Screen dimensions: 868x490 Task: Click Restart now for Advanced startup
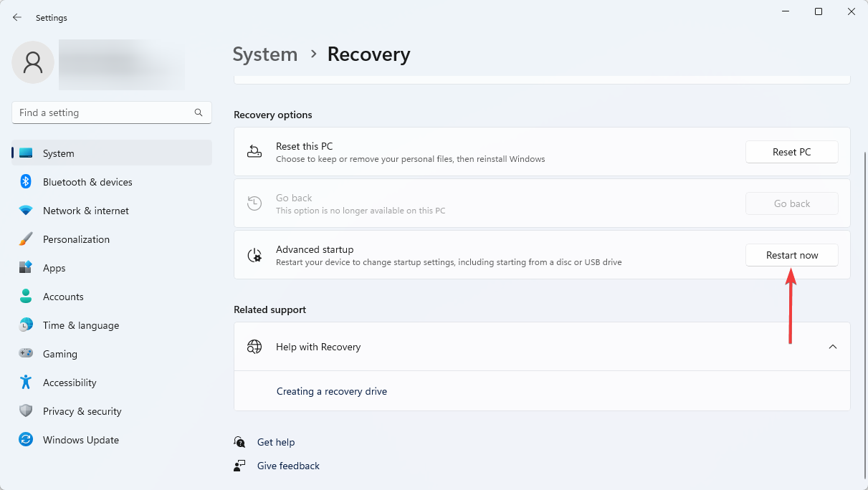point(792,255)
